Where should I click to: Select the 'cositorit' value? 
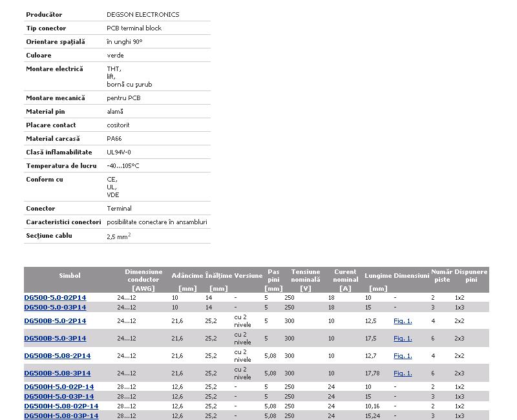tap(118, 125)
